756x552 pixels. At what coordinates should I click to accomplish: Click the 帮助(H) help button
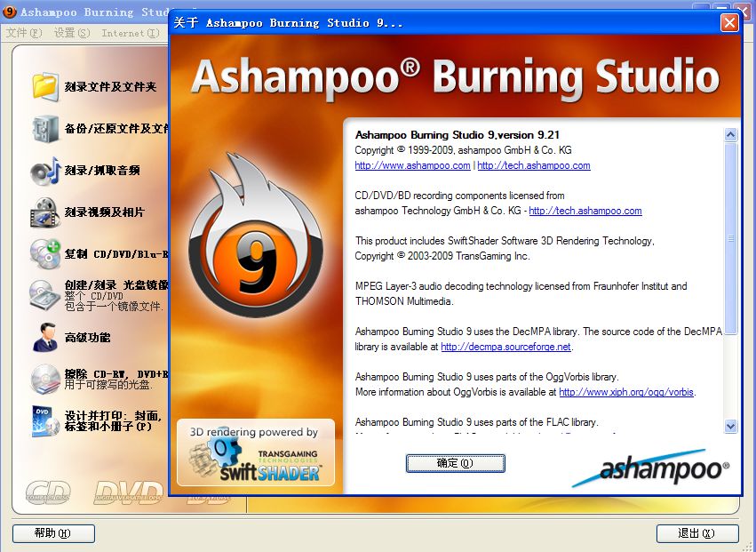(53, 533)
